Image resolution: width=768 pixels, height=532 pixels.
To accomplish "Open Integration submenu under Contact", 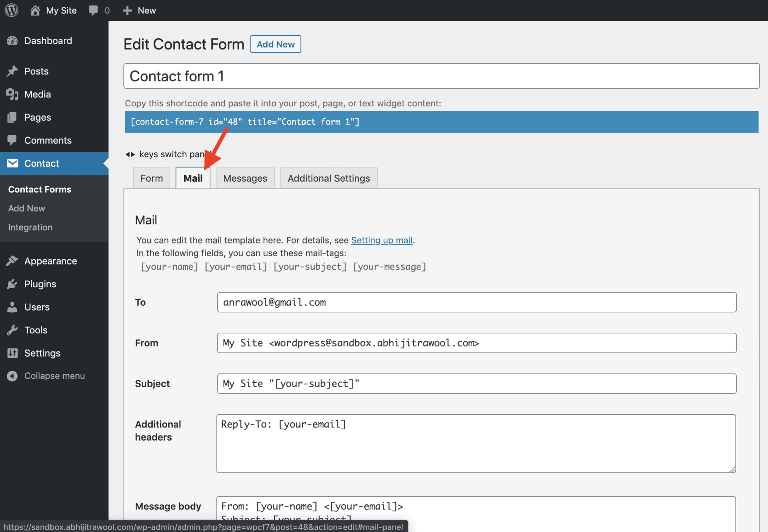I will click(x=30, y=227).
